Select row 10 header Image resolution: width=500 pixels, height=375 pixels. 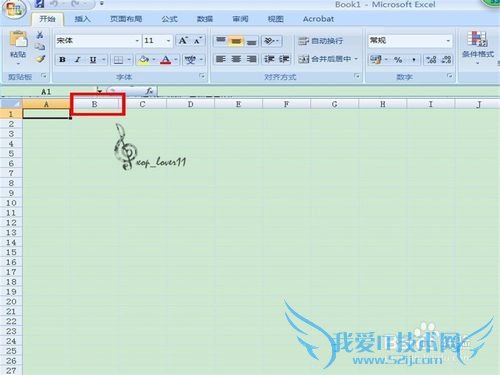coord(11,203)
